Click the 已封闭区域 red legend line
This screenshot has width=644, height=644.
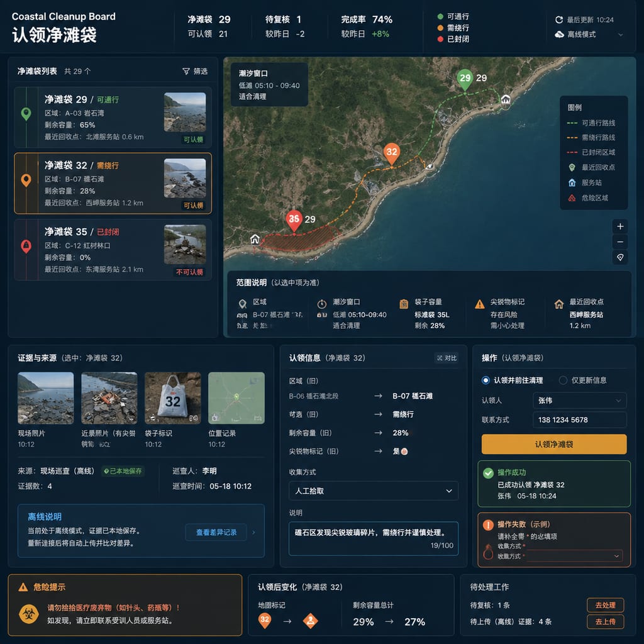coord(572,152)
